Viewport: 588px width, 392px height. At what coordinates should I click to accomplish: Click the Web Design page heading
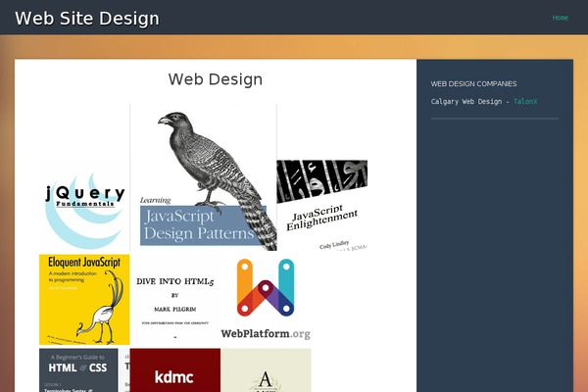coord(216,79)
